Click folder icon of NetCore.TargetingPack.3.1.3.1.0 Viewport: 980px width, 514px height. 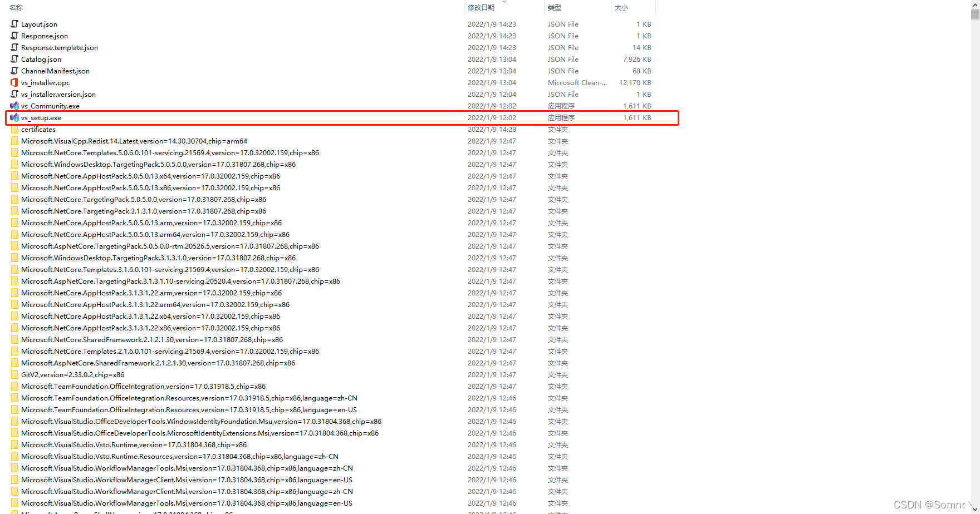pos(14,211)
